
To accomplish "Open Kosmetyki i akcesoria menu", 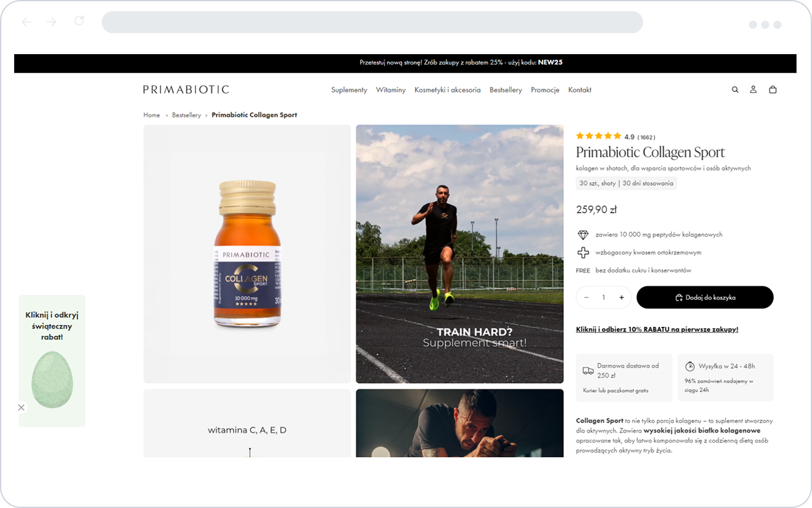I will 448,90.
